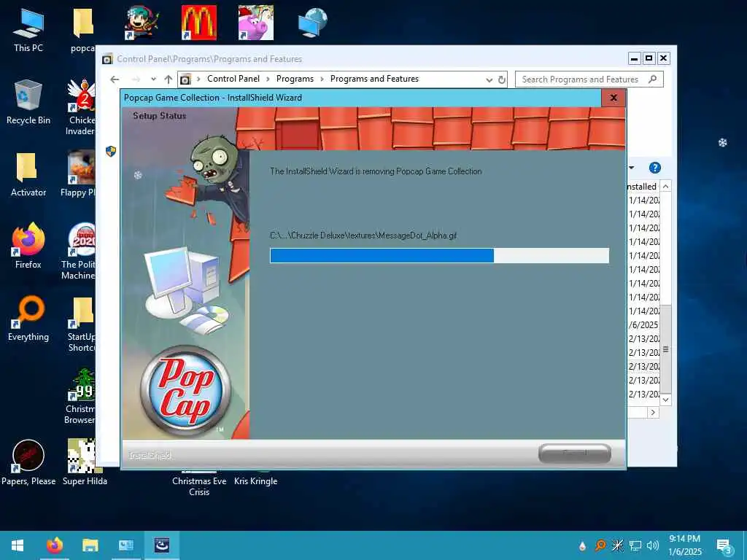Screen dimensions: 747x560
Task: Select the /6/2025 installed date row
Action: (643, 324)
